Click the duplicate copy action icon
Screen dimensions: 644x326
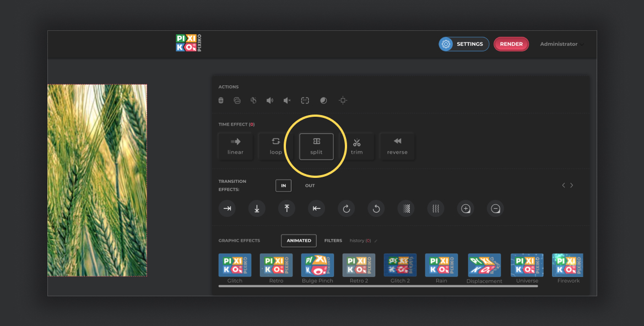pyautogui.click(x=253, y=100)
